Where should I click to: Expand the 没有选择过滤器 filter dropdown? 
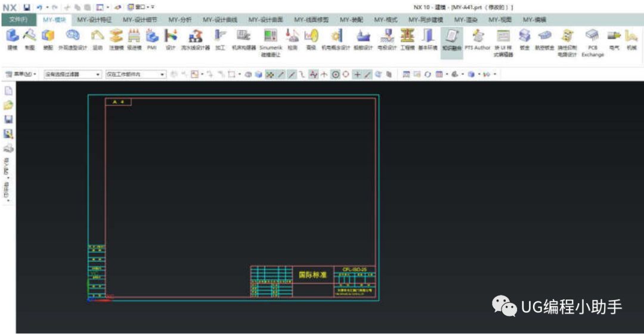pyautogui.click(x=72, y=74)
